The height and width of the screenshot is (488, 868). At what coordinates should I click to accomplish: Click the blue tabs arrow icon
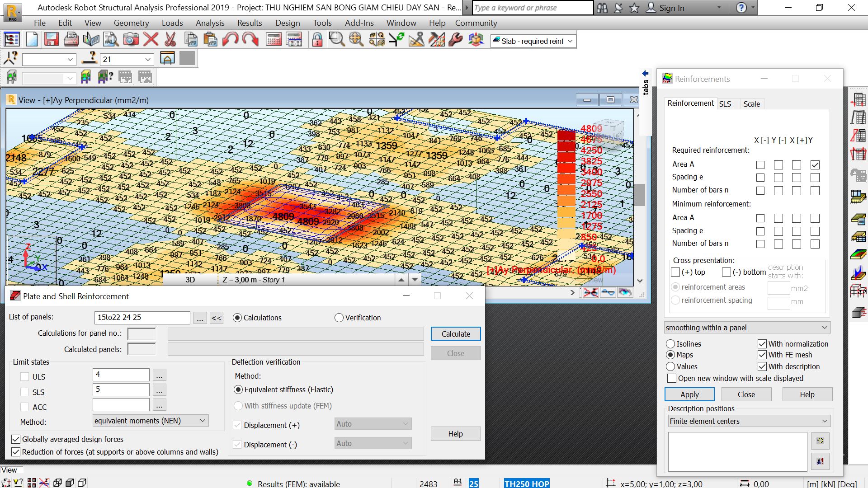[x=645, y=74]
